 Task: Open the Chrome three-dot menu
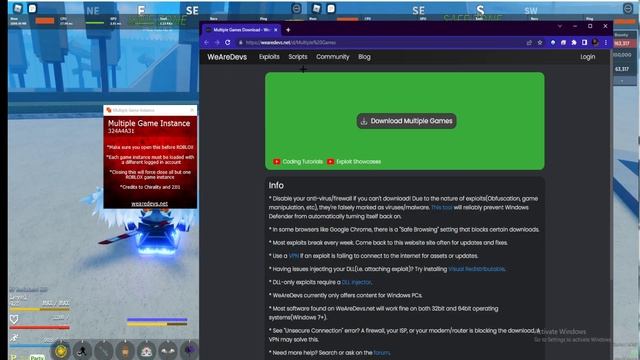(606, 42)
